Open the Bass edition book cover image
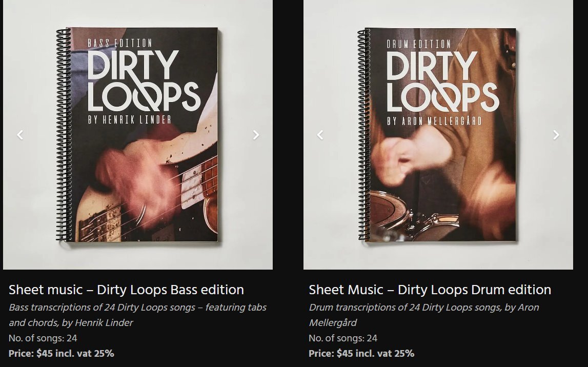Viewport: 588px width, 367px height. click(137, 135)
